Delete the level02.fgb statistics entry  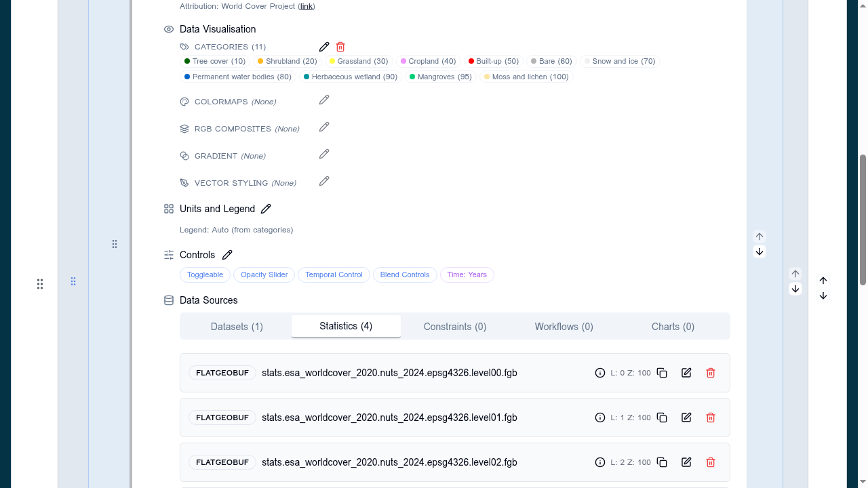[711, 462]
